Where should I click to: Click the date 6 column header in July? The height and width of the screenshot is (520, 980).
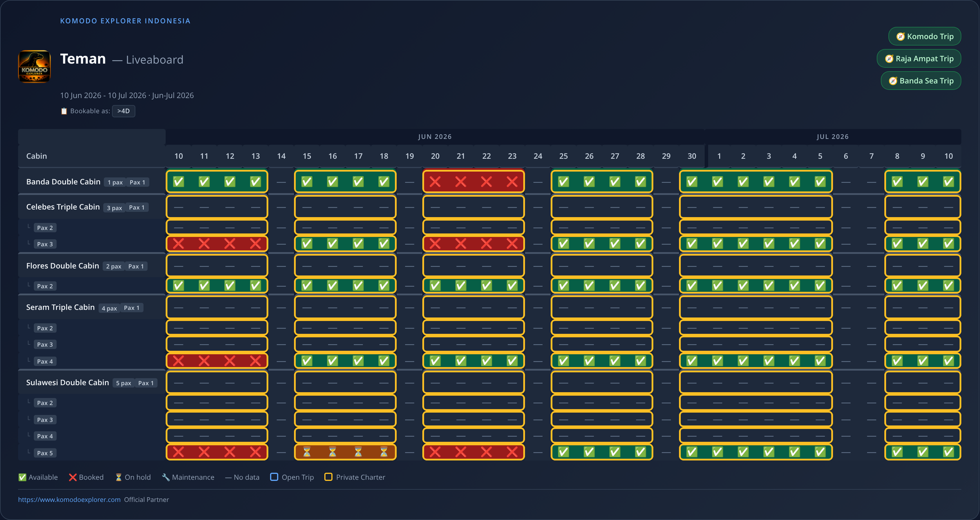[x=846, y=156]
